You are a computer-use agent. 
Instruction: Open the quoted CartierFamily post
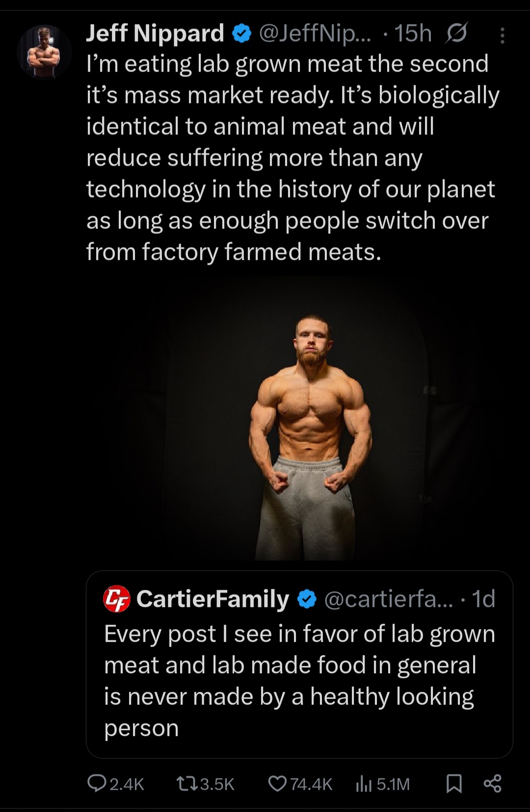[x=299, y=681]
